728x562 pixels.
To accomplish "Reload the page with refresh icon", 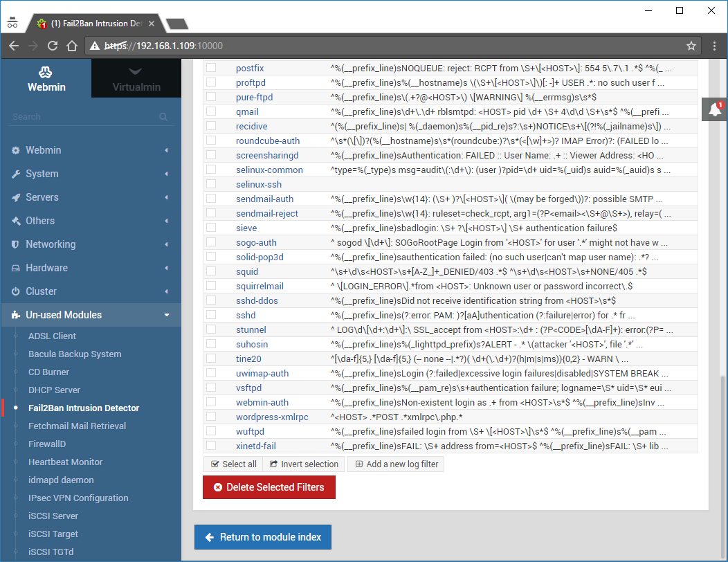I will [x=53, y=46].
